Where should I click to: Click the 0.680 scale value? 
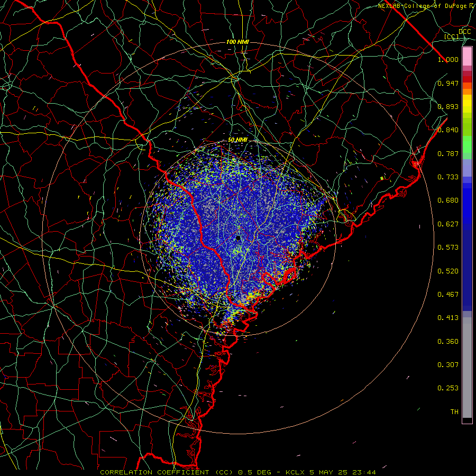(x=448, y=200)
